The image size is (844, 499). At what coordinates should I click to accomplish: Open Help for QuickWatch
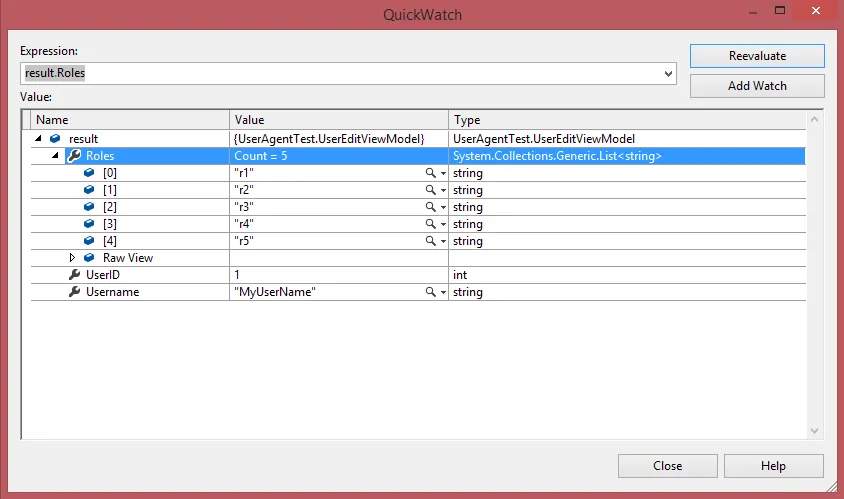pos(773,466)
